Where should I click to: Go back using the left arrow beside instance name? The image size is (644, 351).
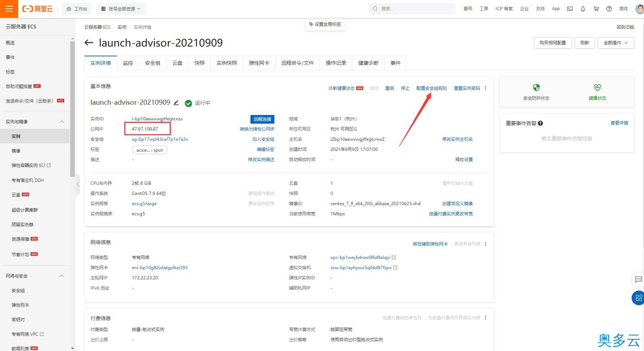(x=89, y=43)
